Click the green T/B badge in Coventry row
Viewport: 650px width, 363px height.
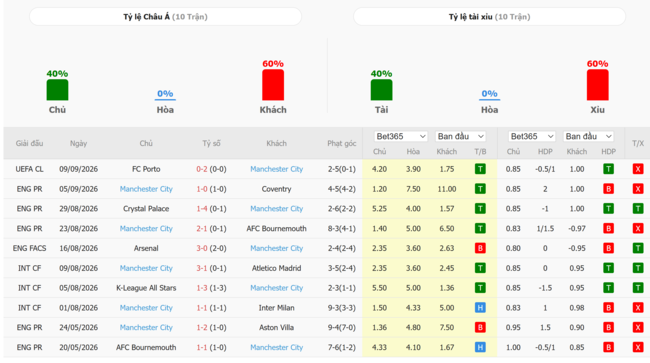click(480, 189)
